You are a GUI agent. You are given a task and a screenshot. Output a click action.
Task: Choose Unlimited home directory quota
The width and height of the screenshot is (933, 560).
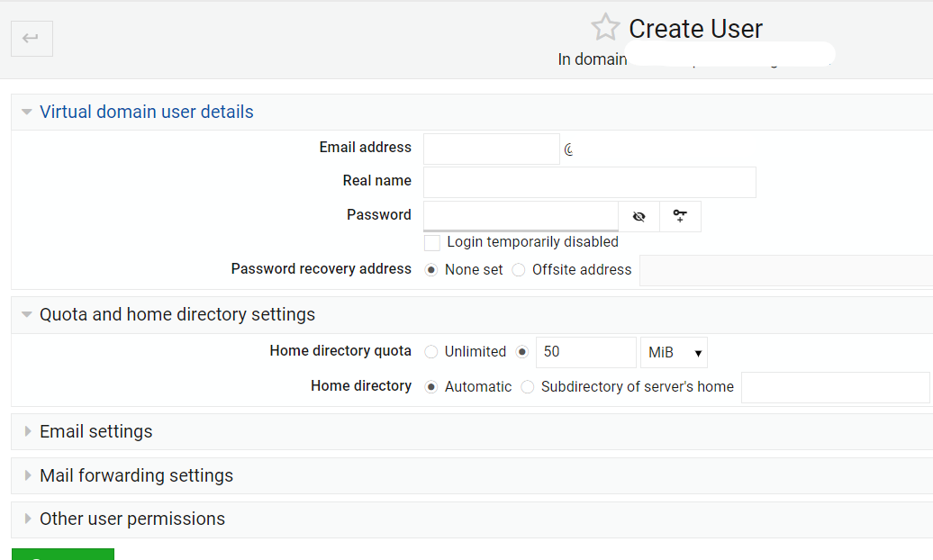tap(431, 352)
